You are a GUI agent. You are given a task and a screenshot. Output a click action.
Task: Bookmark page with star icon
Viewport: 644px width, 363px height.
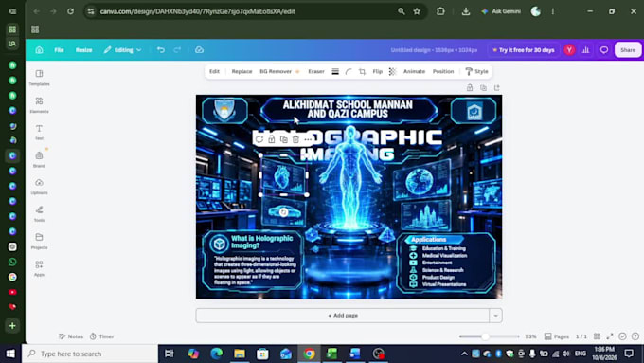pyautogui.click(x=417, y=11)
